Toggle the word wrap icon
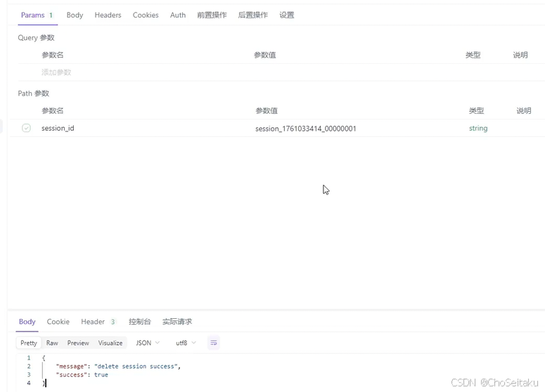This screenshot has height=392, width=545. [x=214, y=343]
